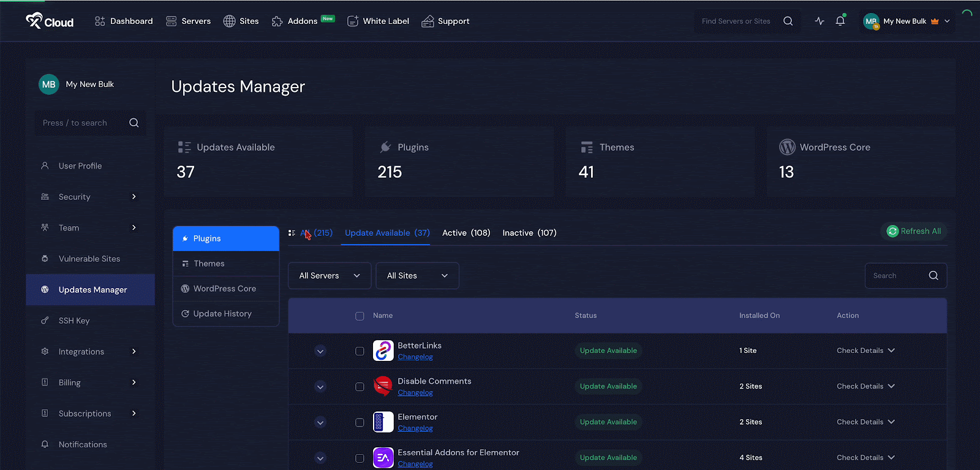Open the All Sites dropdown
Screen dimensions: 980x470
417,276
